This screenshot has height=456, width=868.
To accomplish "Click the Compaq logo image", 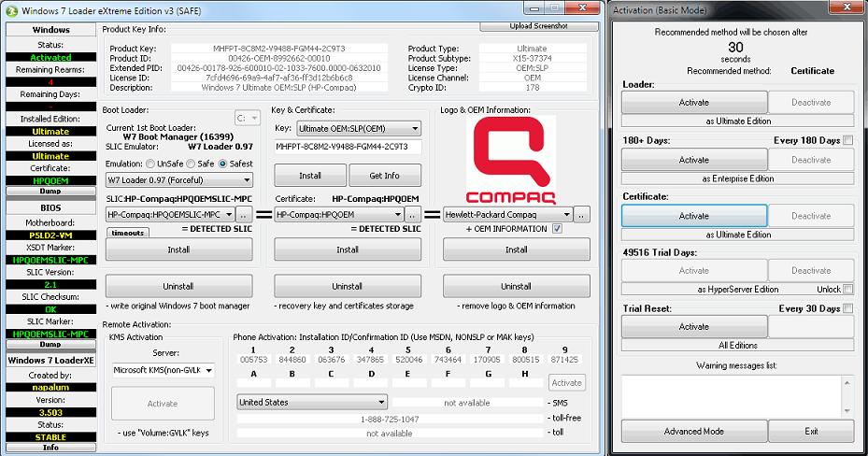I will coord(511,161).
